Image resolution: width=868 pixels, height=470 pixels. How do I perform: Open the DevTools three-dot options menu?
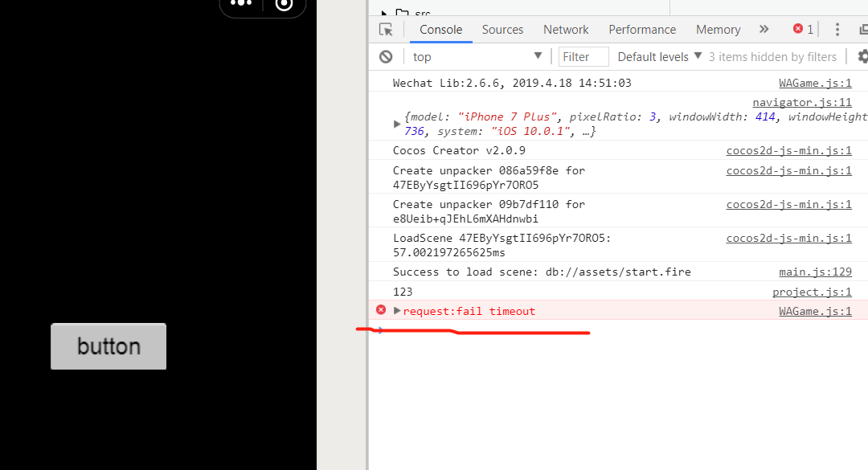[837, 30]
